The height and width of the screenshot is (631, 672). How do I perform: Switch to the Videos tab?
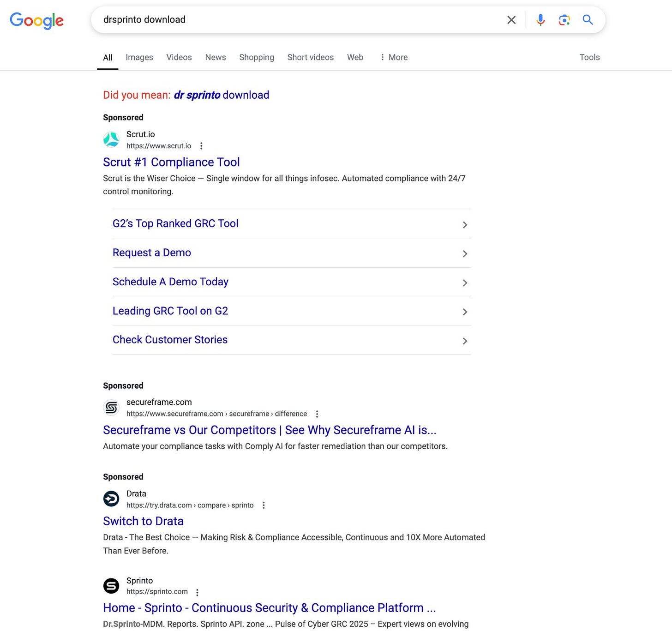[179, 57]
